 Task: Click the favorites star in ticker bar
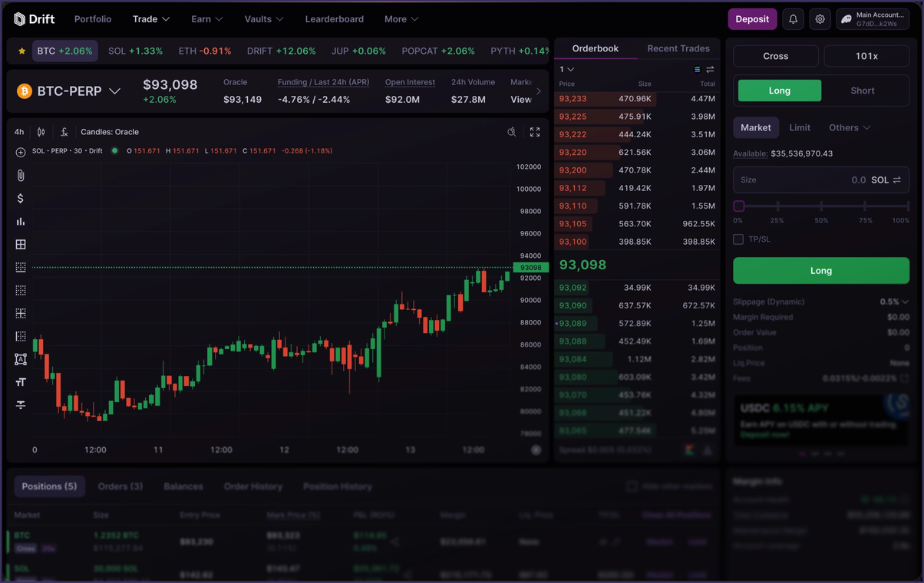(x=21, y=51)
